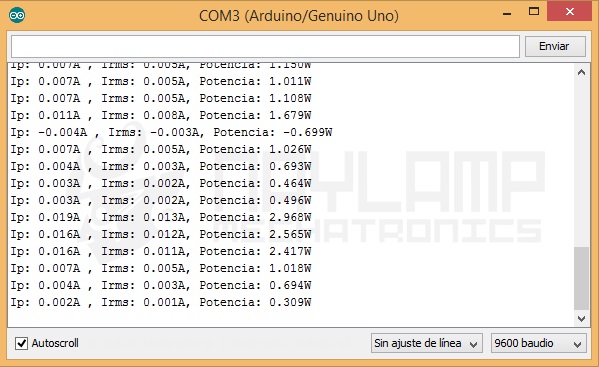This screenshot has width=599, height=367.
Task: Select the line with Potencia: 0.464W
Action: click(161, 183)
